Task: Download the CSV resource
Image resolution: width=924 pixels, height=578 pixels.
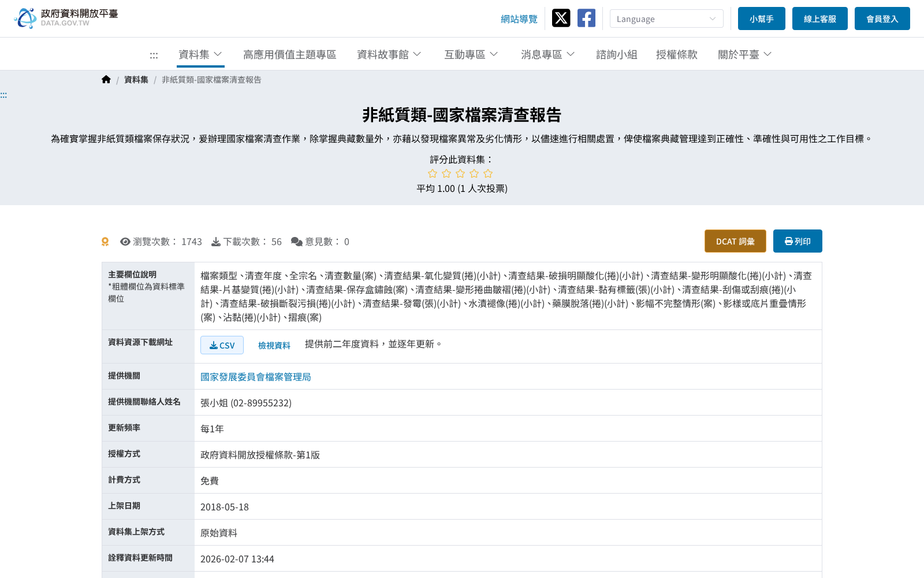Action: (x=222, y=345)
